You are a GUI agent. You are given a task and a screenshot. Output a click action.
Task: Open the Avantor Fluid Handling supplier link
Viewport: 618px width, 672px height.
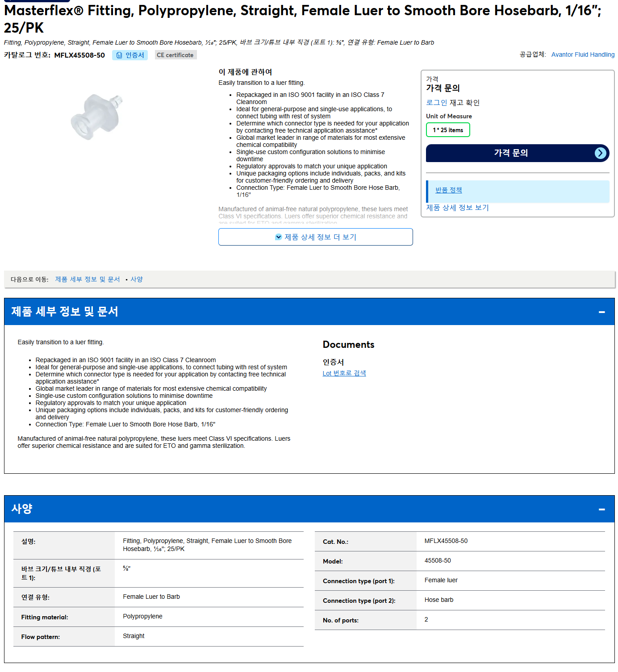pyautogui.click(x=583, y=54)
